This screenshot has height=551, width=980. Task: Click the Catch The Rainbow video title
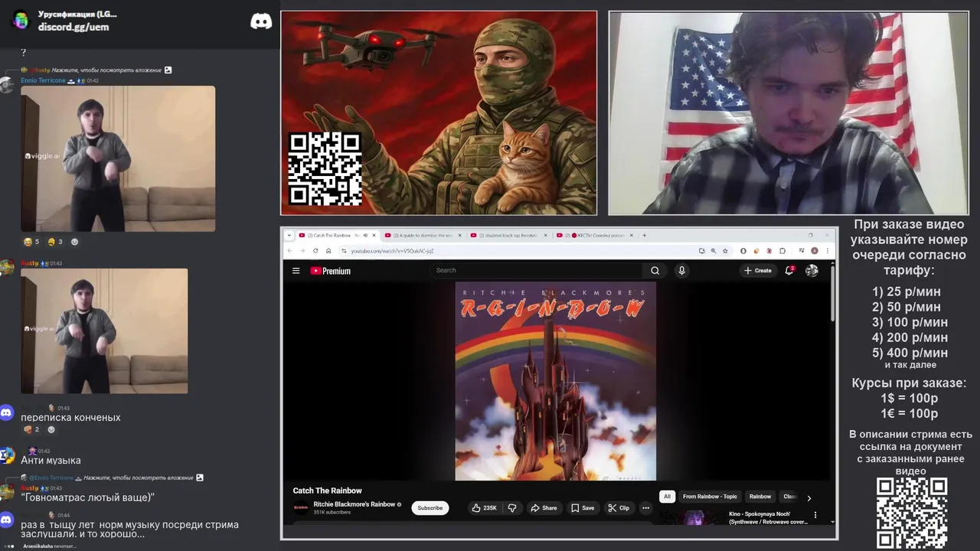point(327,491)
